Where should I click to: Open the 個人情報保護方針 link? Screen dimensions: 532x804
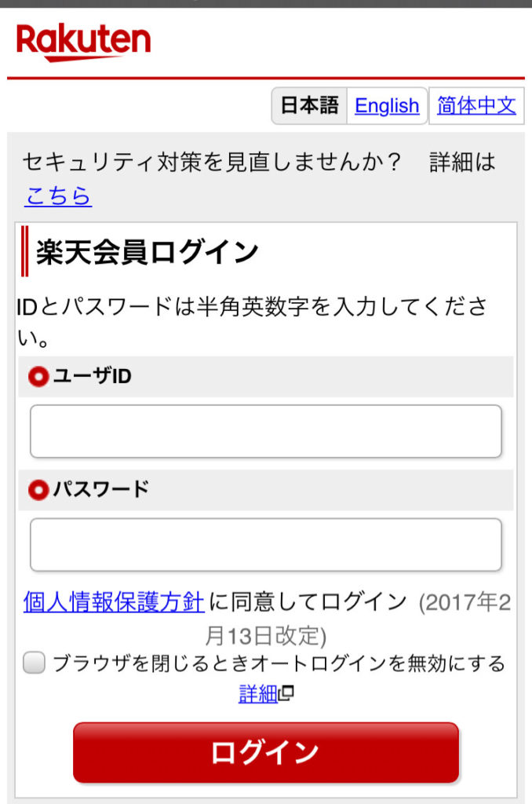coord(114,601)
